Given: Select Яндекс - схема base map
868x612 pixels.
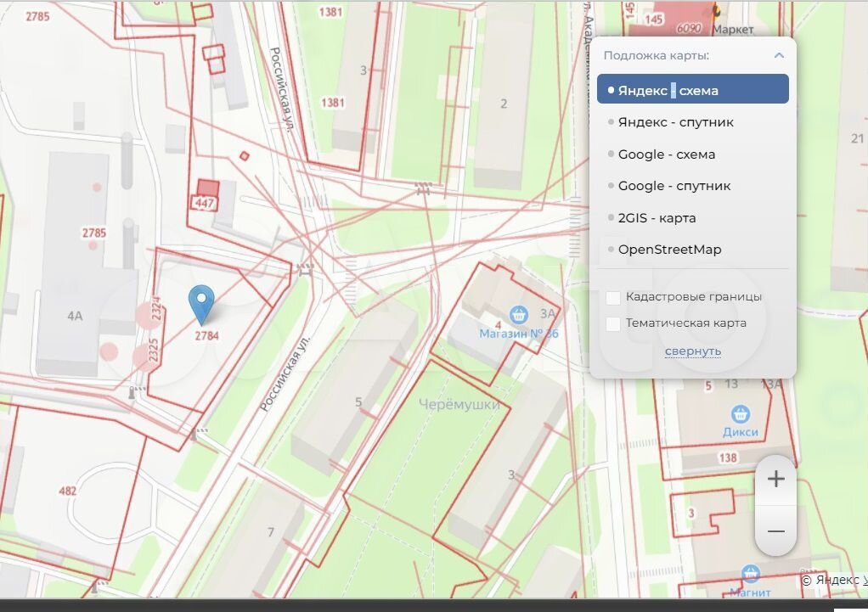Looking at the screenshot, I should (692, 89).
